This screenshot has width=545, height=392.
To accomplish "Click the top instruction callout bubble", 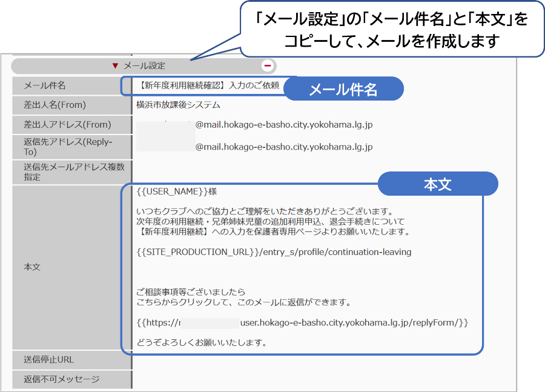I will click(x=391, y=30).
